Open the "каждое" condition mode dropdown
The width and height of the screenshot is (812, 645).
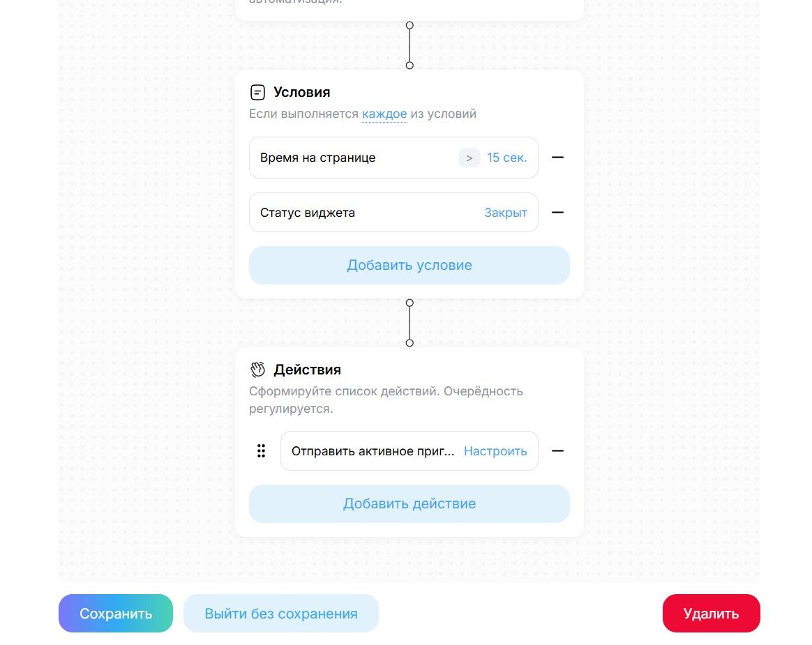pos(384,114)
